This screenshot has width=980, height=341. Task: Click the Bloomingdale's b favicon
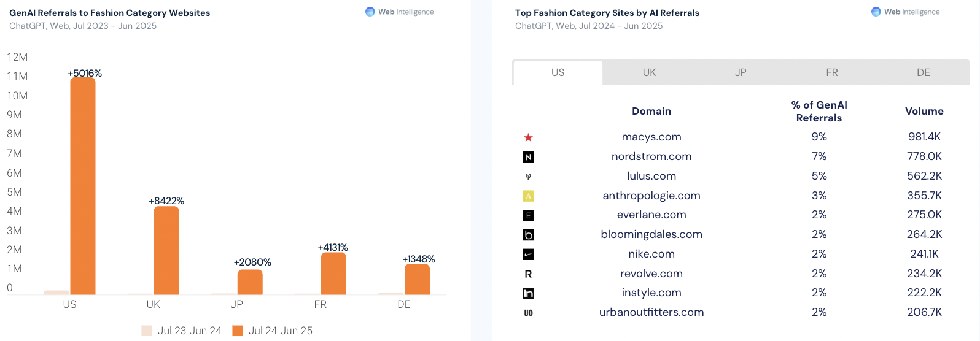pos(528,235)
